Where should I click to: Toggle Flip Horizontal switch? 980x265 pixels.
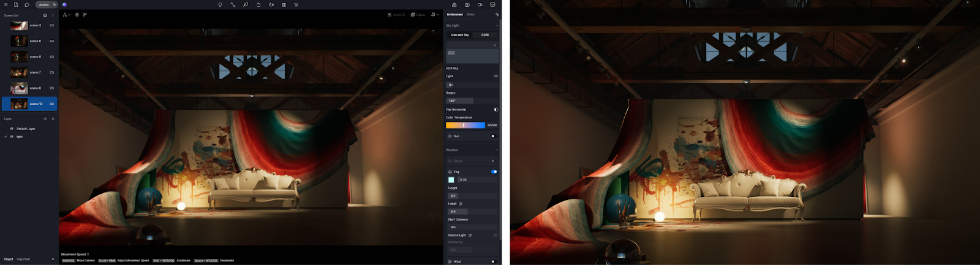496,110
